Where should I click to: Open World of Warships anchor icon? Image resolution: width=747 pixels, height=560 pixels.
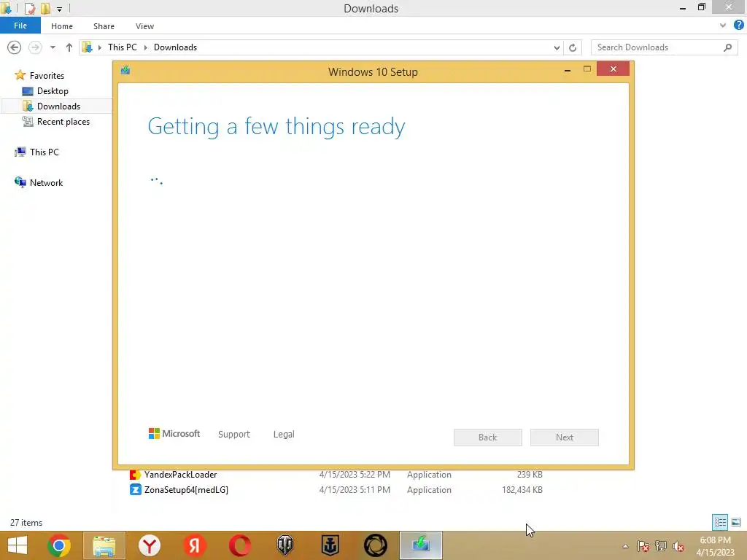click(x=330, y=545)
